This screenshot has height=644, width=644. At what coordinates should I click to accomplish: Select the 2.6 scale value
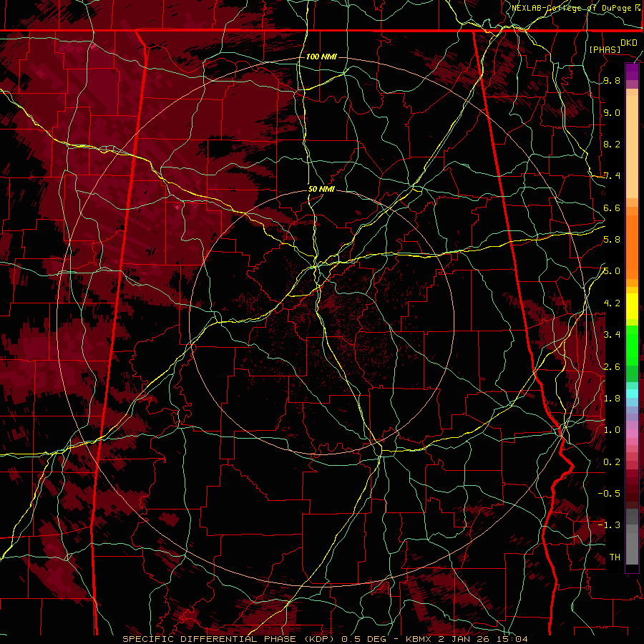coord(612,367)
